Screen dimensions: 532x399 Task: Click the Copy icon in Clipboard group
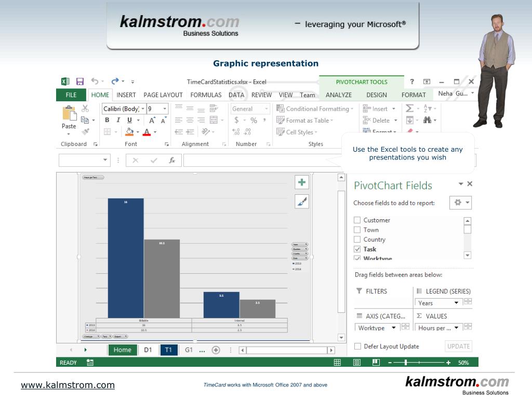(x=85, y=120)
